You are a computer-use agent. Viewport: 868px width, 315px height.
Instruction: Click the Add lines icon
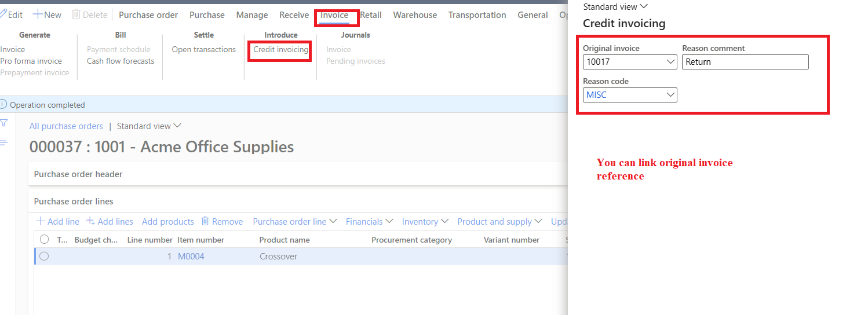click(90, 221)
